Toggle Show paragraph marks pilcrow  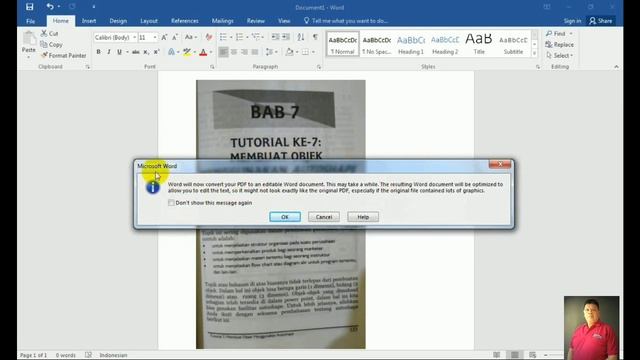point(315,37)
